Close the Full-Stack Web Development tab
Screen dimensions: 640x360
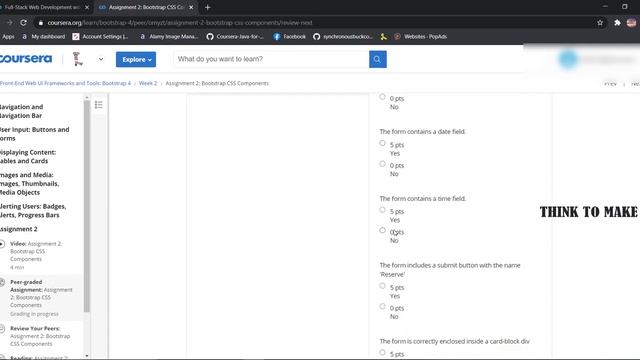pyautogui.click(x=87, y=7)
